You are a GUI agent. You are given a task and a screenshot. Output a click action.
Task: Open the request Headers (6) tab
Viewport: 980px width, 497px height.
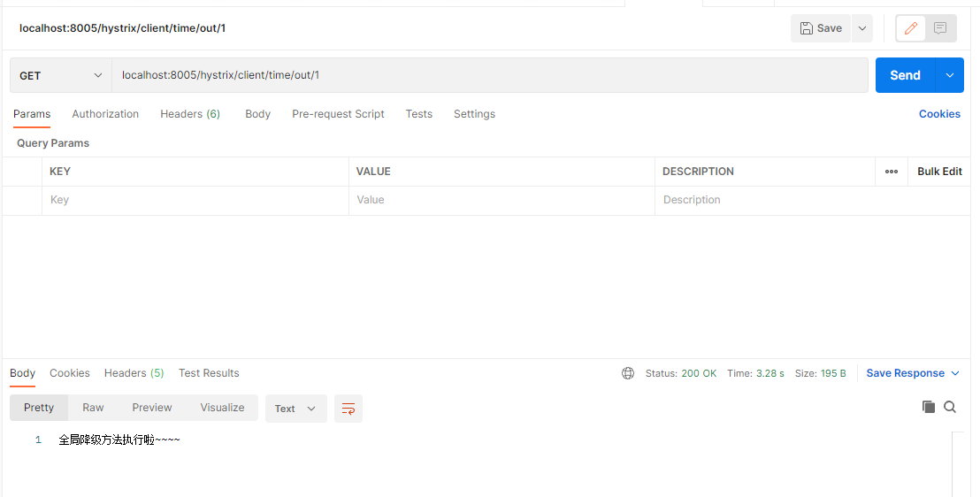190,114
